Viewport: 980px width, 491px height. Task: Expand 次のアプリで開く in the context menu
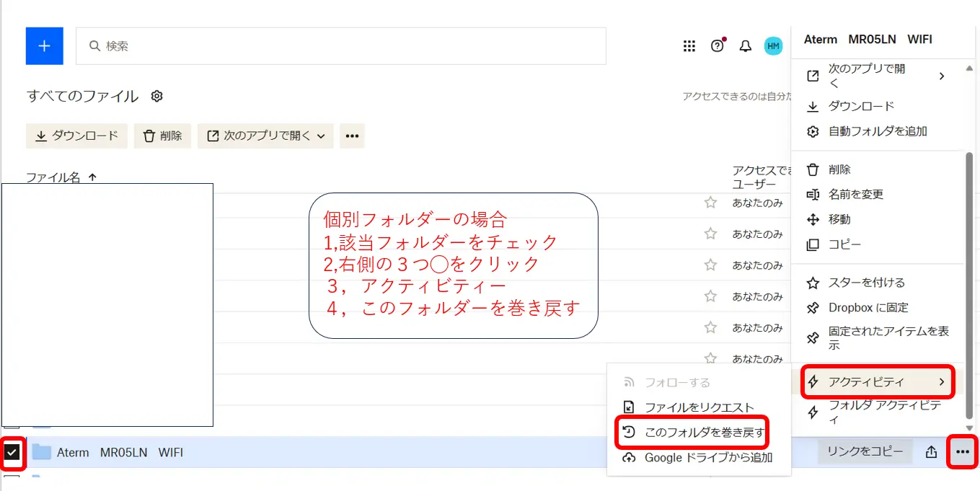pyautogui.click(x=877, y=76)
